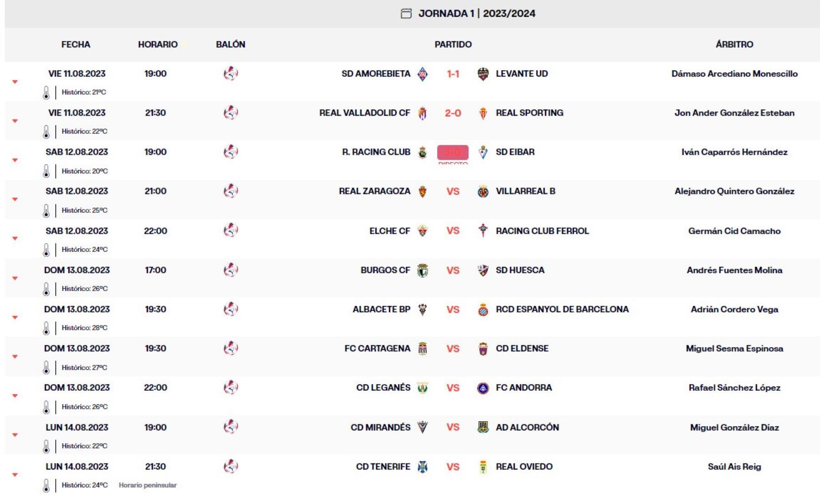Click match ball icon for Burgos CF game

tap(231, 270)
